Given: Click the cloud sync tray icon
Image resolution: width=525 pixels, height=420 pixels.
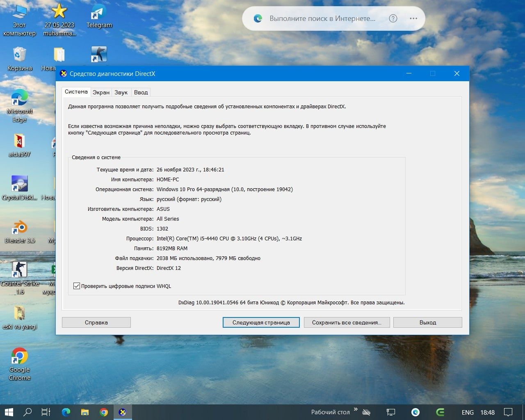Looking at the screenshot, I should pyautogui.click(x=366, y=412).
